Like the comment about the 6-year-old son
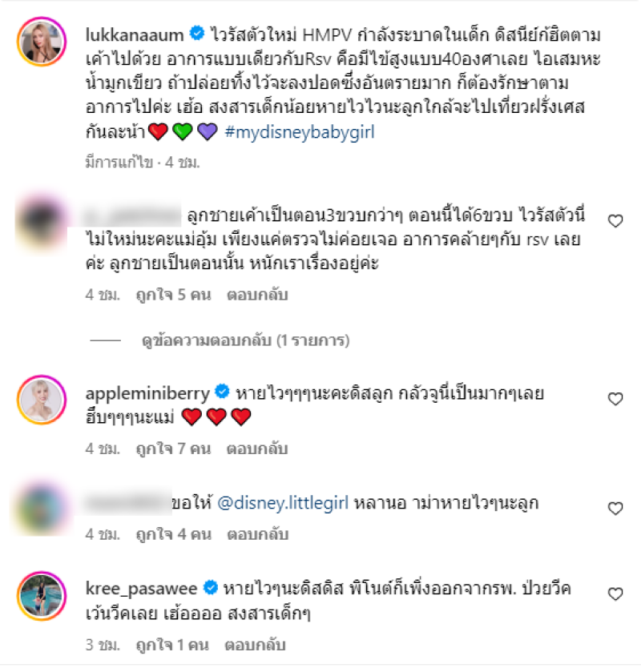 pos(615,221)
